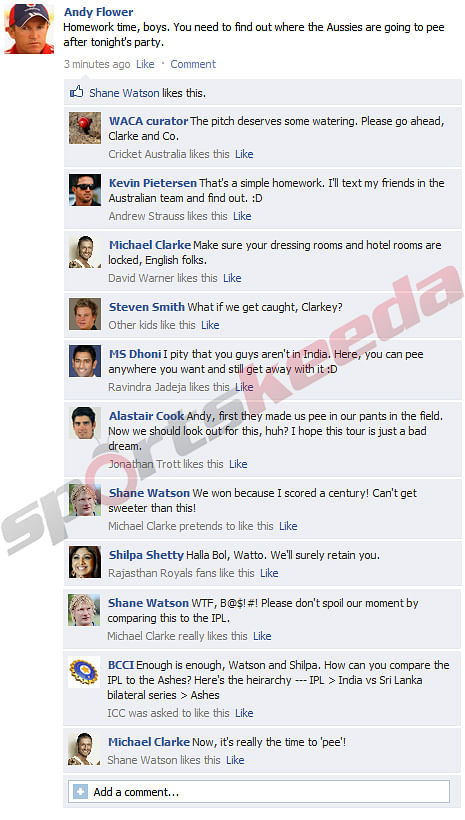Click MS Dhoni's avatar thumbnail
Screen dimensions: 465x820
pos(85,361)
